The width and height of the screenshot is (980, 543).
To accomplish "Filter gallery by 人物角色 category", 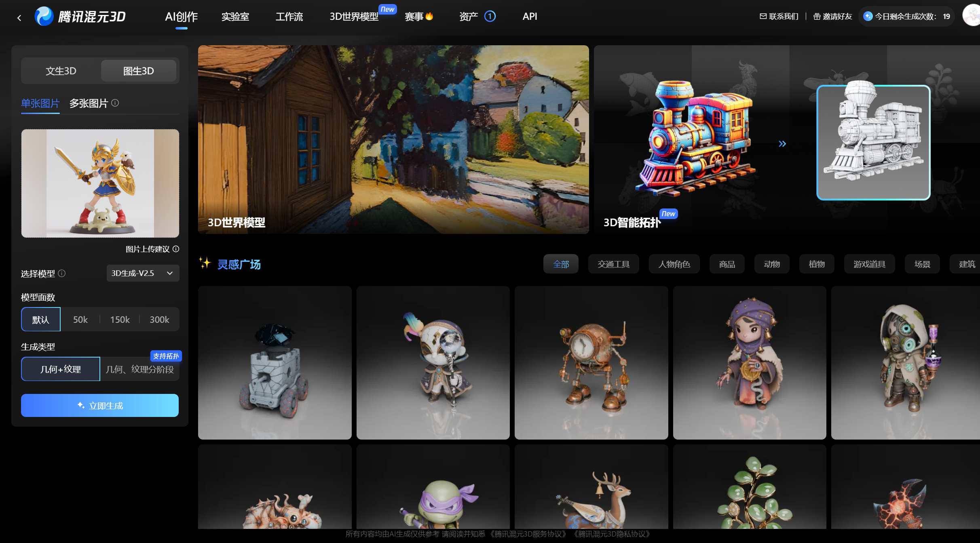I will point(674,264).
